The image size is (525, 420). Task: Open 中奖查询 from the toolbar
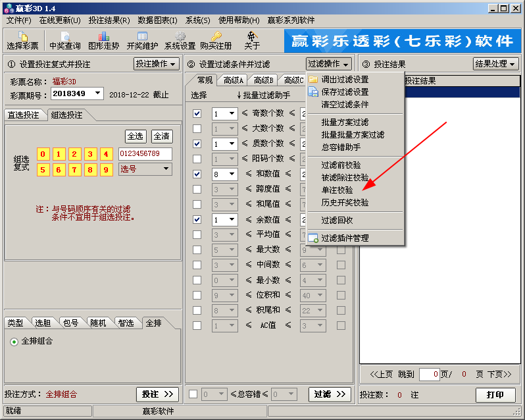click(65, 40)
